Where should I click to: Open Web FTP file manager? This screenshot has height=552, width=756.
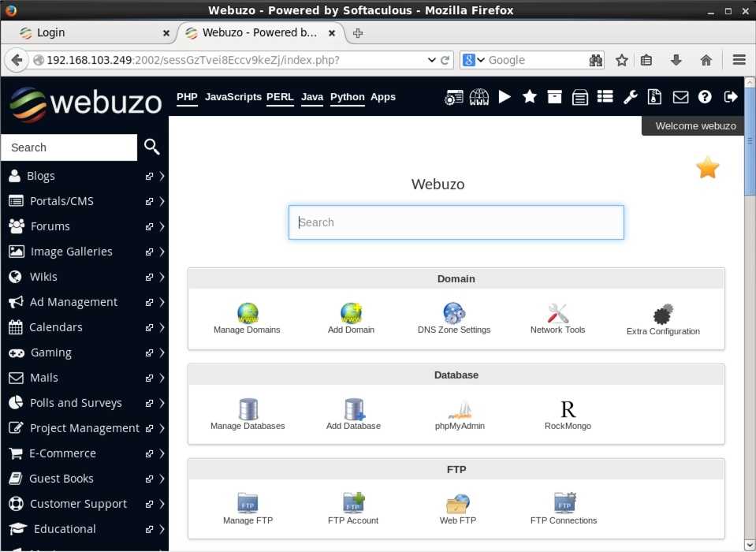[x=458, y=504]
